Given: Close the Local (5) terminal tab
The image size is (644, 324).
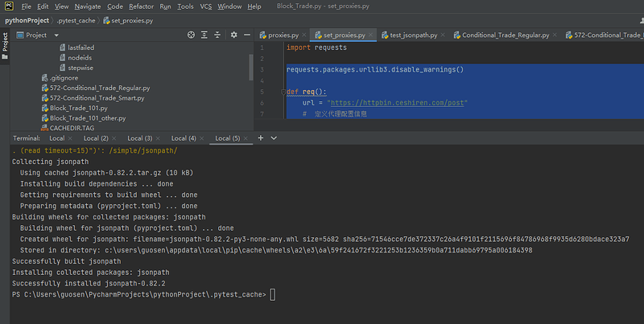Looking at the screenshot, I should [x=246, y=138].
